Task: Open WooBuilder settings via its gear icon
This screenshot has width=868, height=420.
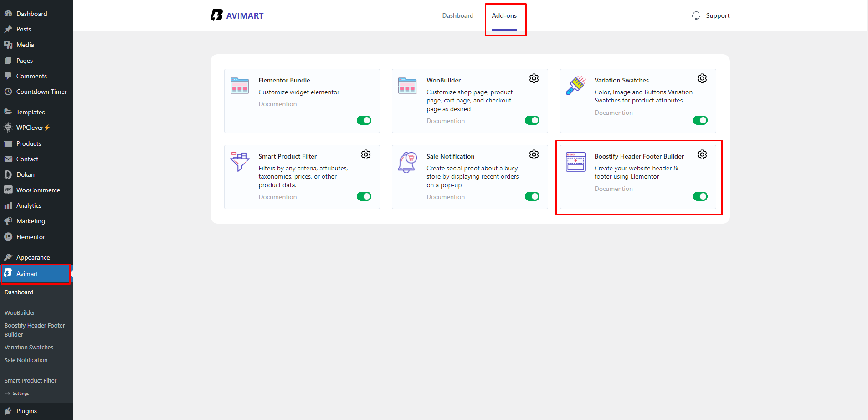Action: [534, 78]
